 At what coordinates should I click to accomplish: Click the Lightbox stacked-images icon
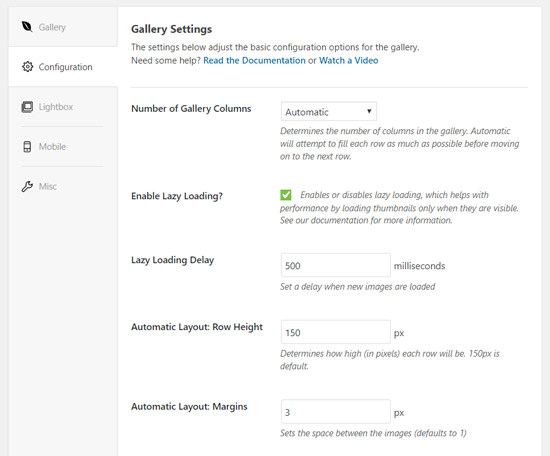pos(27,107)
